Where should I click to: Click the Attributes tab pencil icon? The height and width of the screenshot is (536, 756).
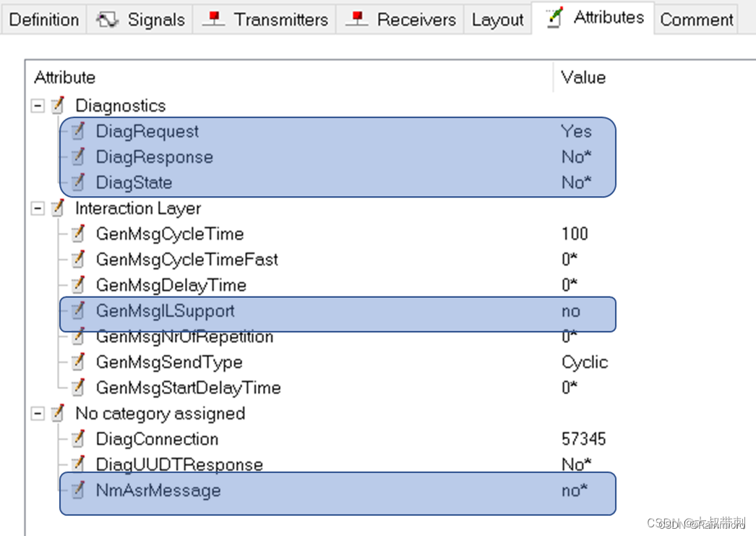(555, 17)
